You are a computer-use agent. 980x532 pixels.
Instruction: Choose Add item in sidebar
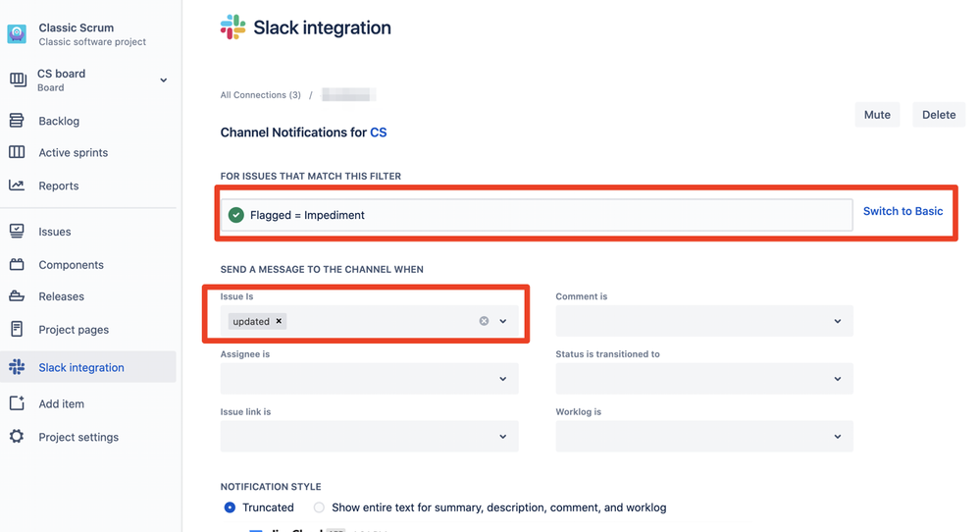(x=61, y=403)
